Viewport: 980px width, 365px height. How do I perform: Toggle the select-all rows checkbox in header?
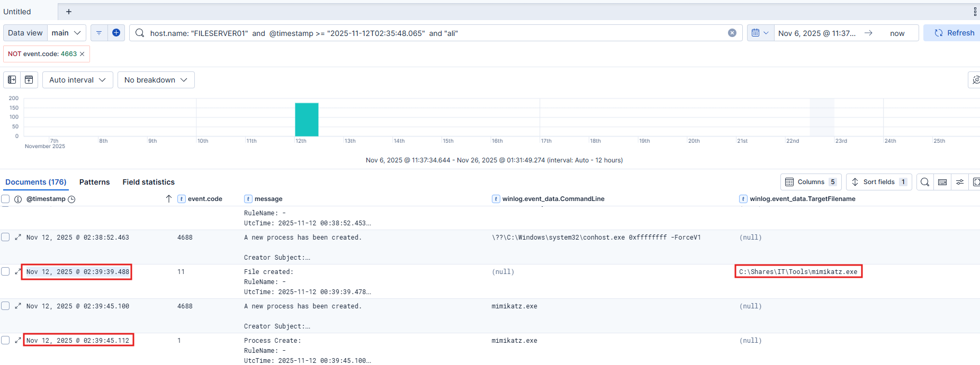coord(5,199)
